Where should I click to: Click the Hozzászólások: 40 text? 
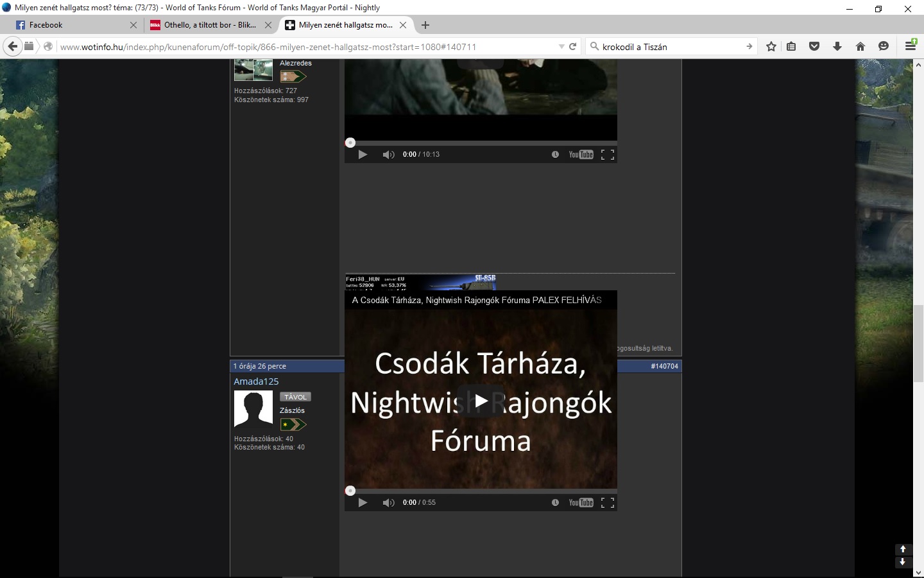pos(264,439)
